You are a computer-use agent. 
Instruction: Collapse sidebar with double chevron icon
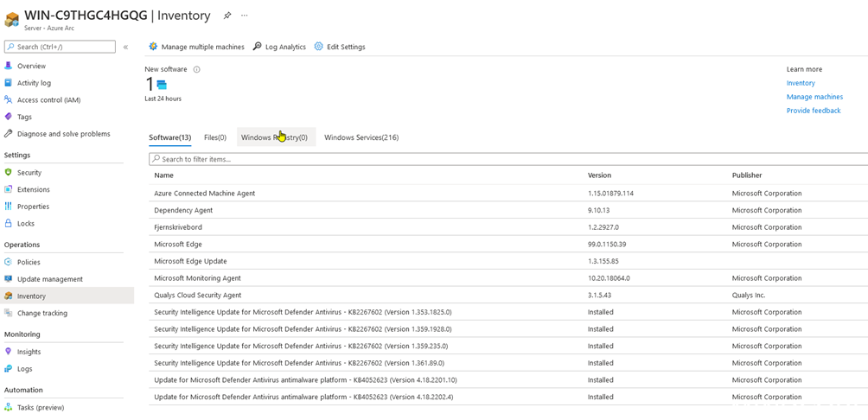click(x=125, y=47)
